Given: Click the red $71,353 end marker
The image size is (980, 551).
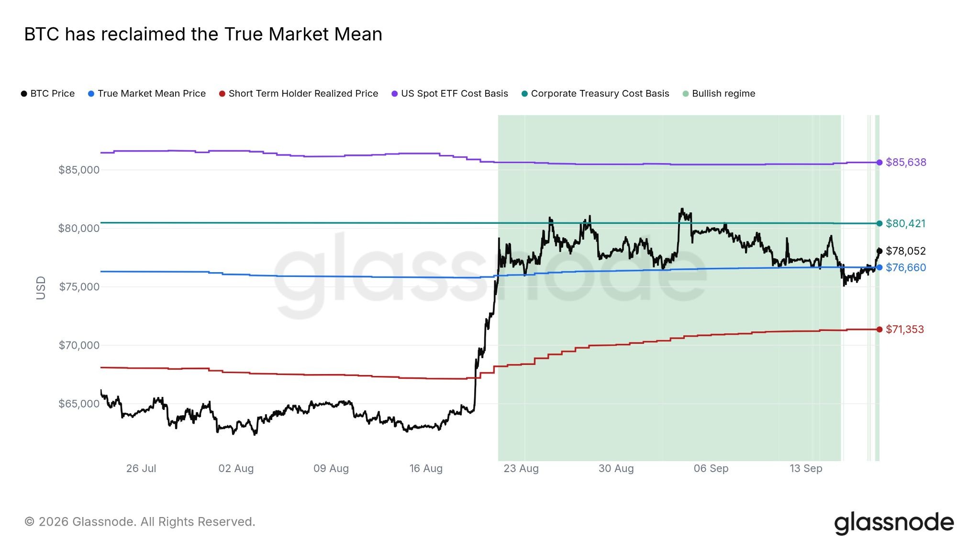Looking at the screenshot, I should click(x=880, y=330).
